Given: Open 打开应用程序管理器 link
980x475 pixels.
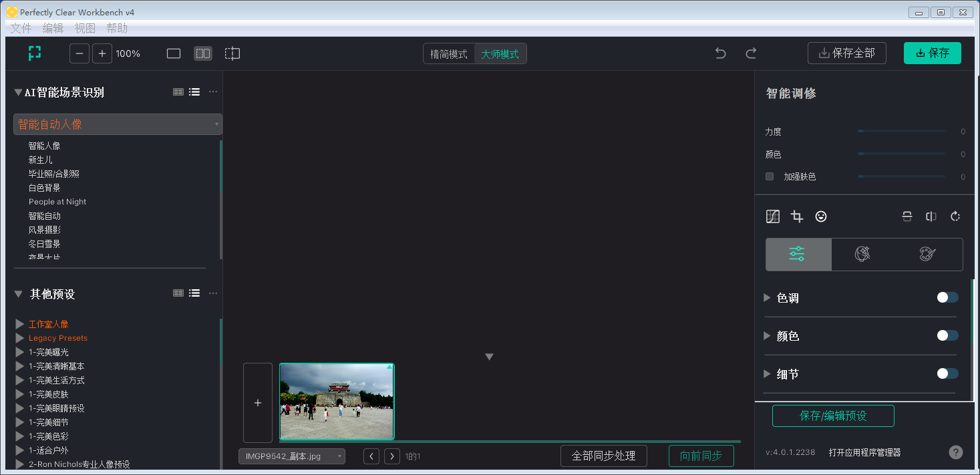Looking at the screenshot, I should click(x=864, y=452).
